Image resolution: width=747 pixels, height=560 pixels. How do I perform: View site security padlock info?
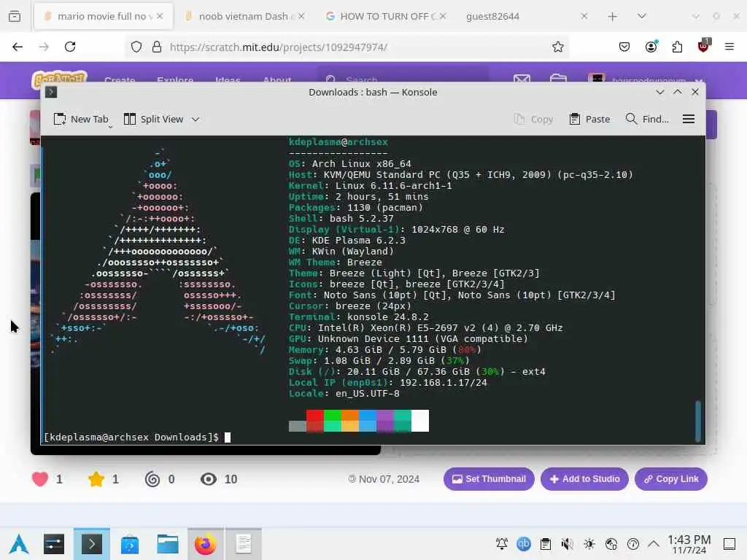157,47
